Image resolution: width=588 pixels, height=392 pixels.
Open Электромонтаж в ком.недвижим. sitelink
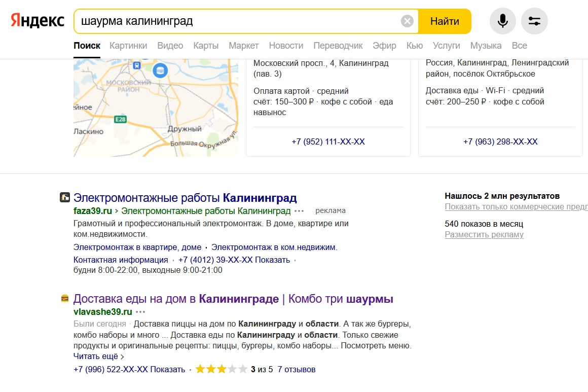pos(274,247)
